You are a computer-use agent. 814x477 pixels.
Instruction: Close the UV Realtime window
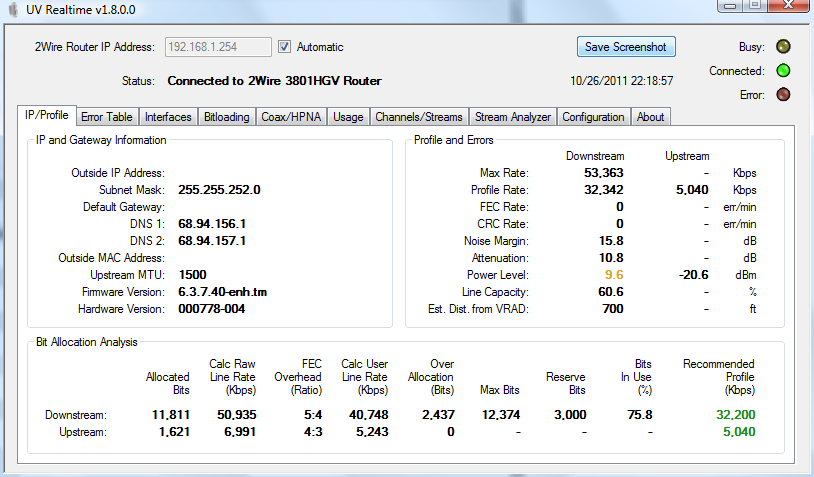point(790,6)
